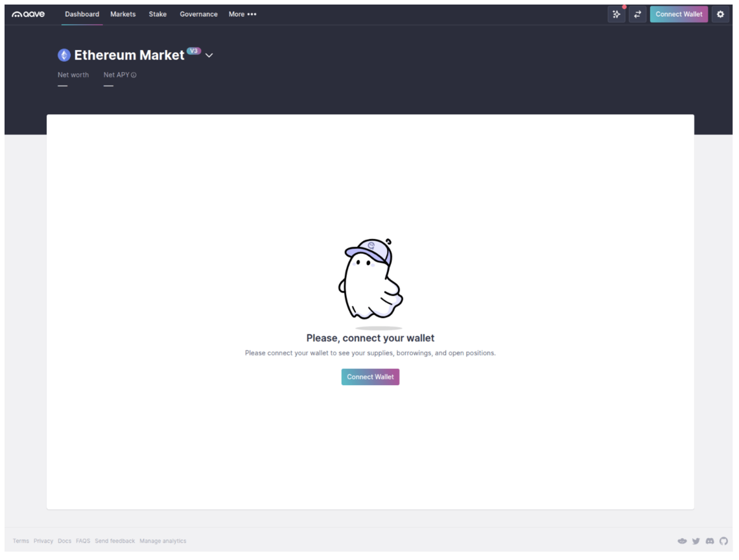Open the More navigation menu
The height and width of the screenshot is (560, 739).
242,14
